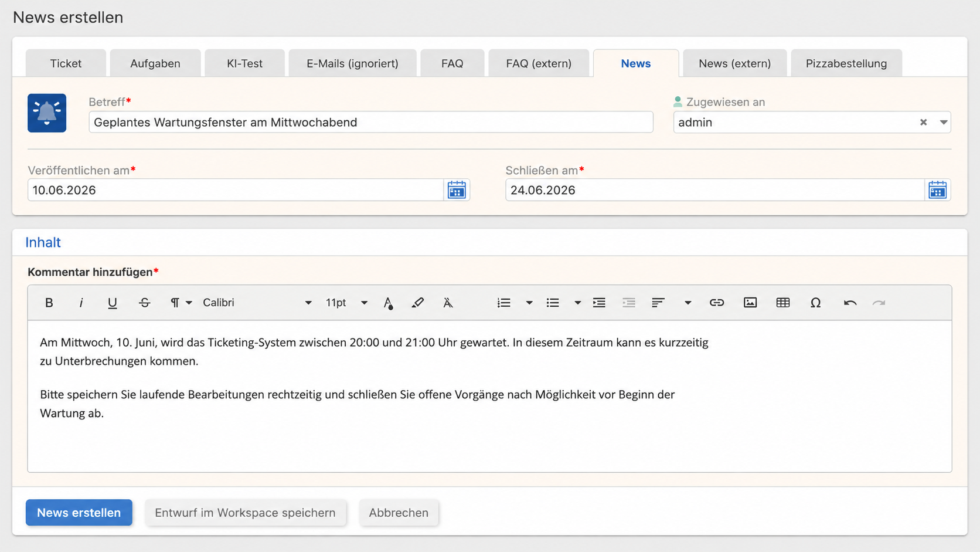
Task: Click the text color icon
Action: click(x=388, y=303)
